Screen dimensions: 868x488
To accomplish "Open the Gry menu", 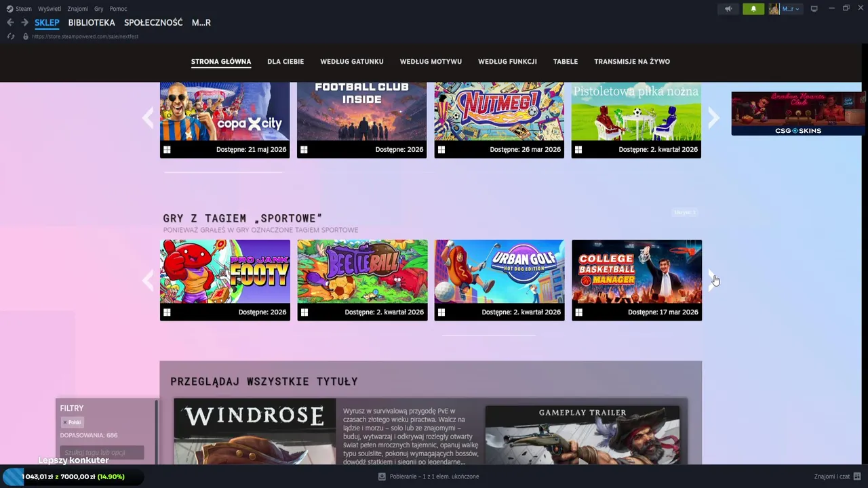I will 99,9.
